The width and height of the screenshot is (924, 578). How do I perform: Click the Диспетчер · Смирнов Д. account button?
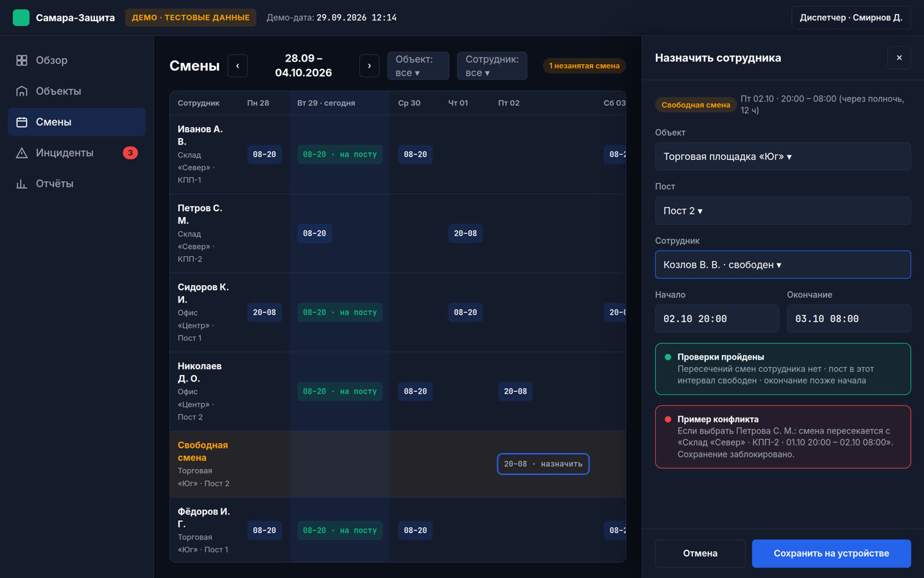tap(851, 17)
